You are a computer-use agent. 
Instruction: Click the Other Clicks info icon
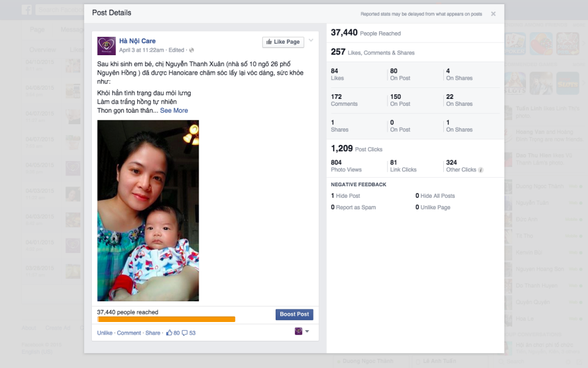point(481,170)
